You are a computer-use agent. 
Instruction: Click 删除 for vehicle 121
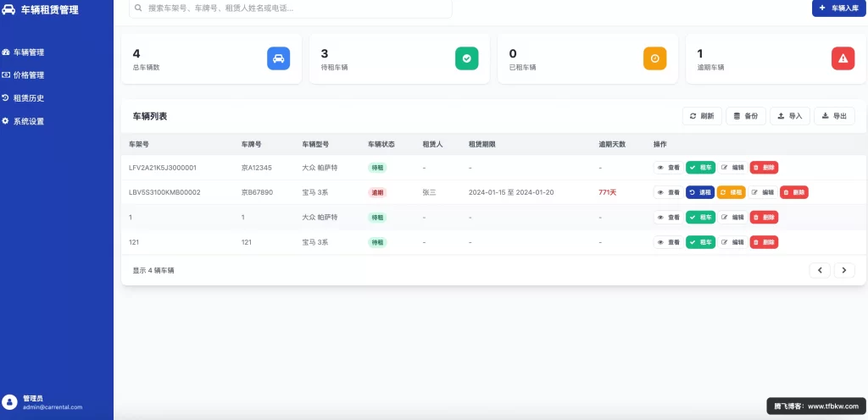click(x=764, y=242)
